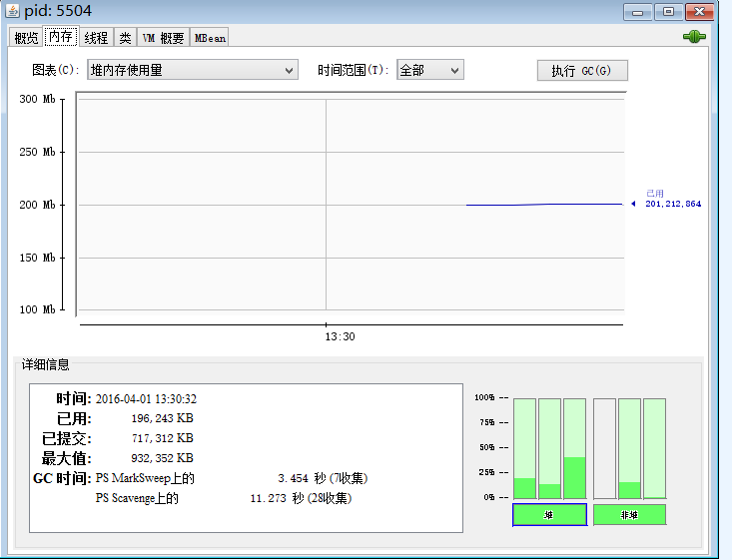The image size is (732, 560).
Task: Click the 已用 201,212,864 chart marker
Action: point(667,200)
